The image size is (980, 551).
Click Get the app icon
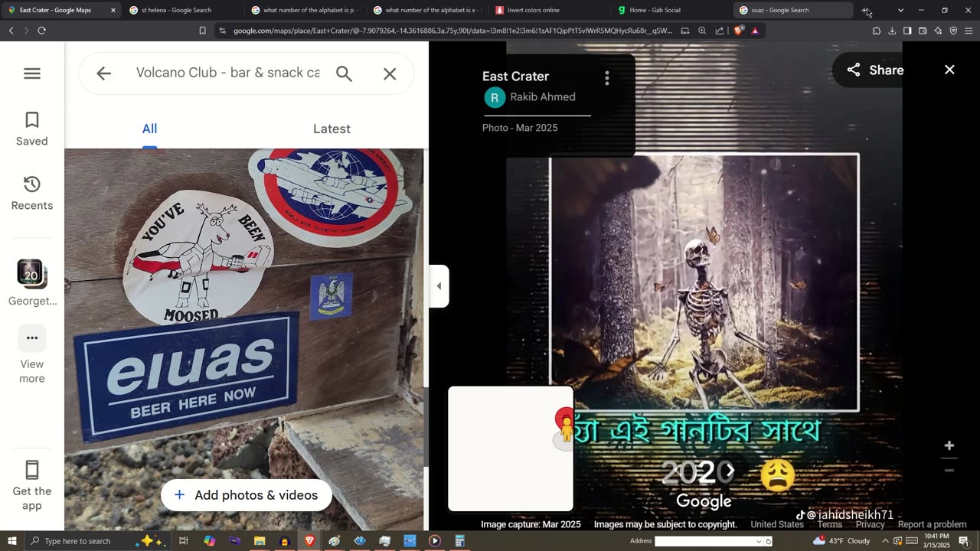point(32,470)
